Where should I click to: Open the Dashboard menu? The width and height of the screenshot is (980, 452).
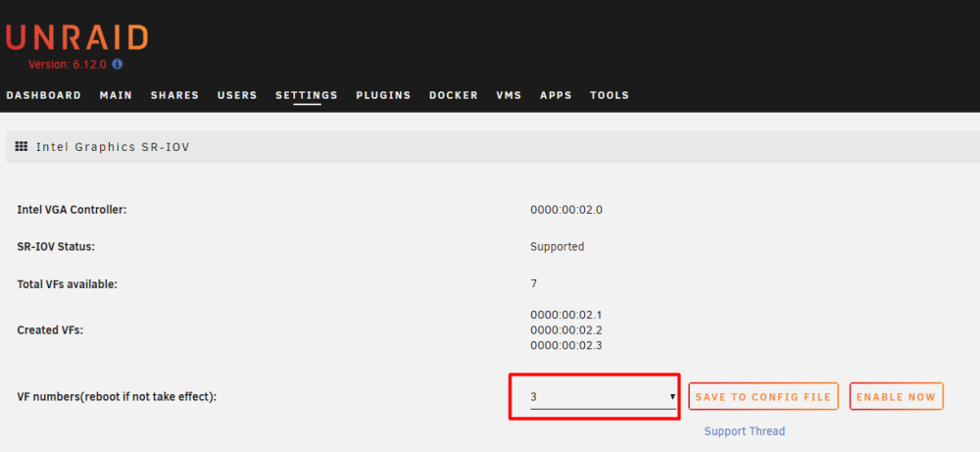pyautogui.click(x=44, y=96)
